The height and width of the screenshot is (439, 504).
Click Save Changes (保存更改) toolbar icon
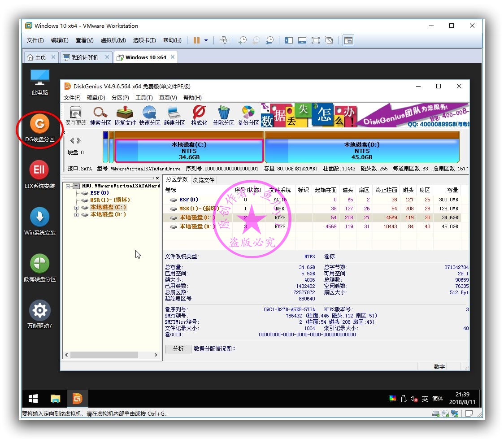(76, 116)
